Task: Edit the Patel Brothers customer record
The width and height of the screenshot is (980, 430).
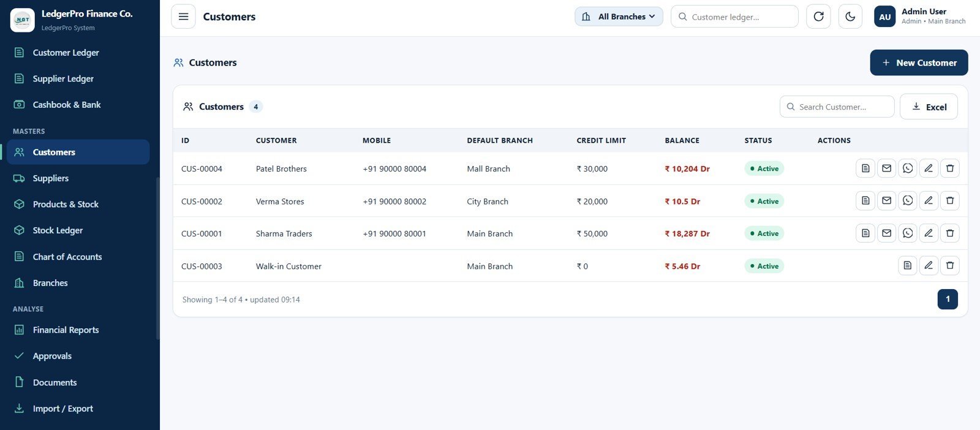Action: (929, 168)
